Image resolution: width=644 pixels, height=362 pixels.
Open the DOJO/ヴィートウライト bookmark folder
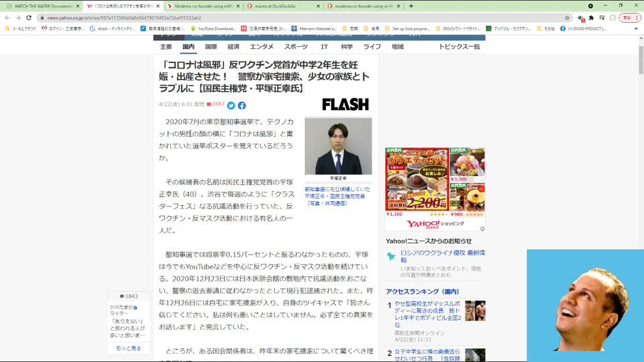[458, 29]
